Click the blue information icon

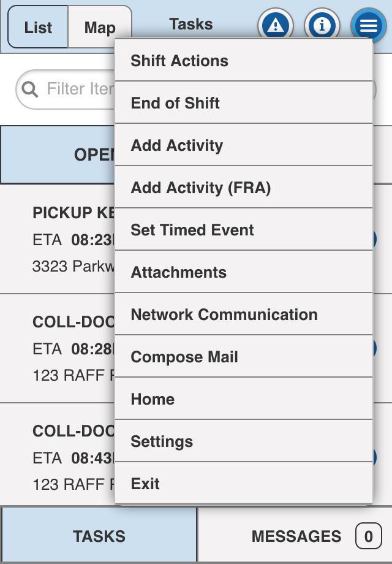[322, 25]
